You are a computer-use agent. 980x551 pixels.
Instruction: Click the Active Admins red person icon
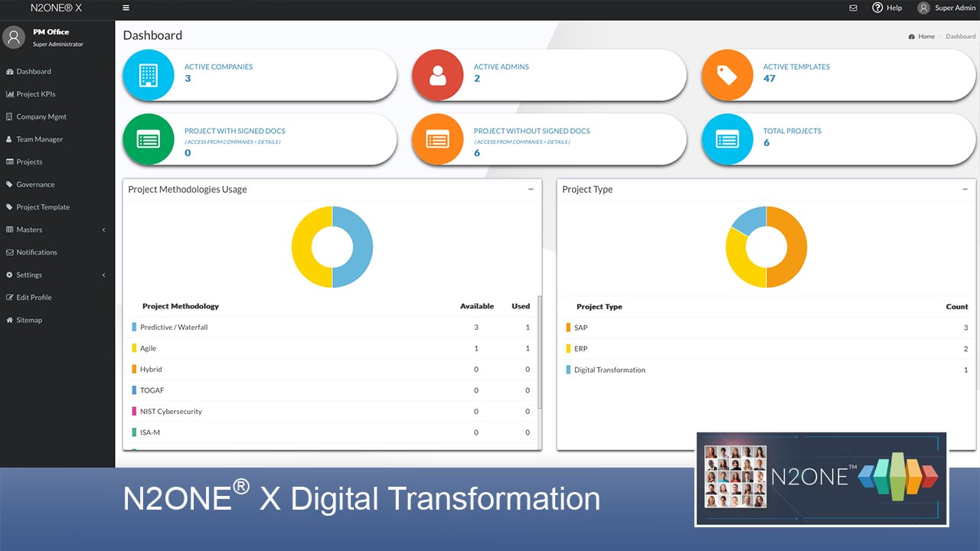[x=438, y=75]
